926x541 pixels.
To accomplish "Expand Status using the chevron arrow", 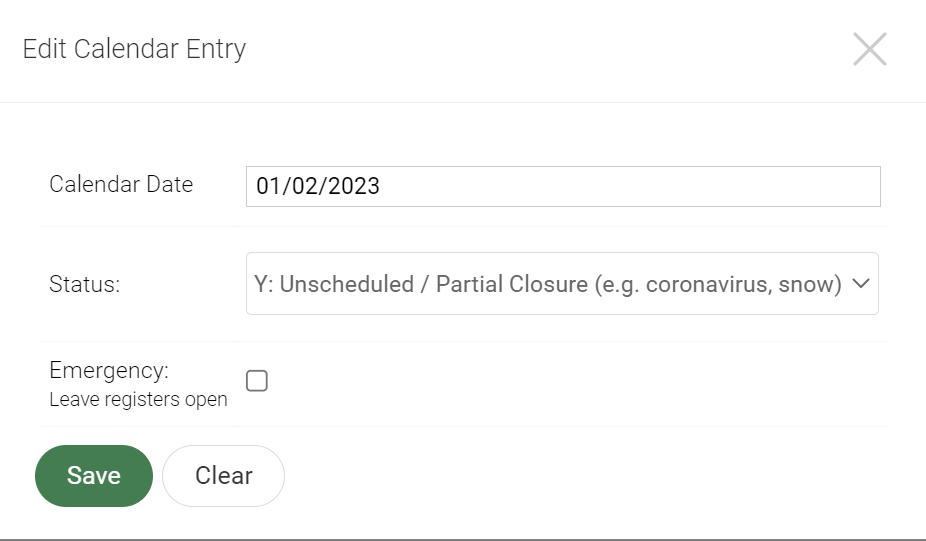I will pyautogui.click(x=862, y=284).
